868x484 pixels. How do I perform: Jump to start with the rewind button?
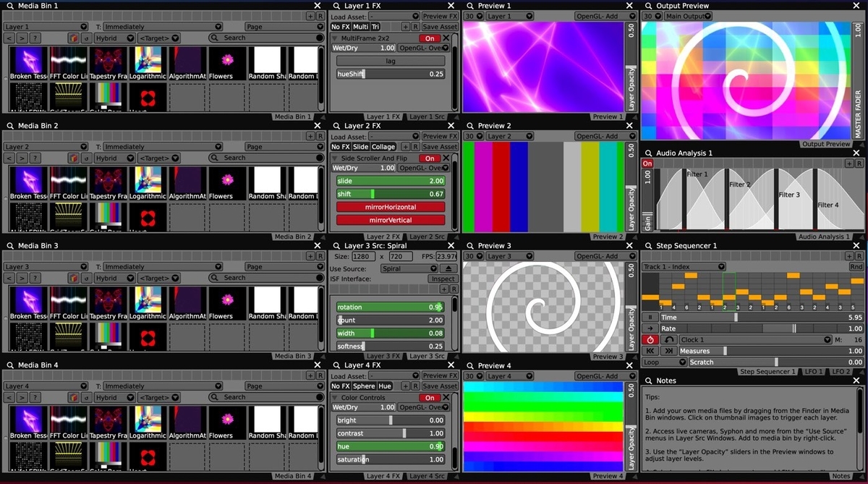650,351
